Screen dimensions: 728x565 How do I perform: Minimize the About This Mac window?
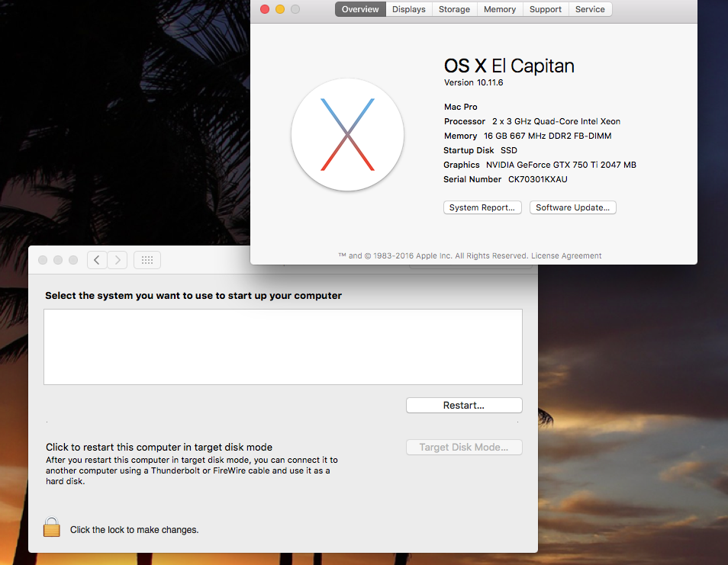tap(280, 9)
